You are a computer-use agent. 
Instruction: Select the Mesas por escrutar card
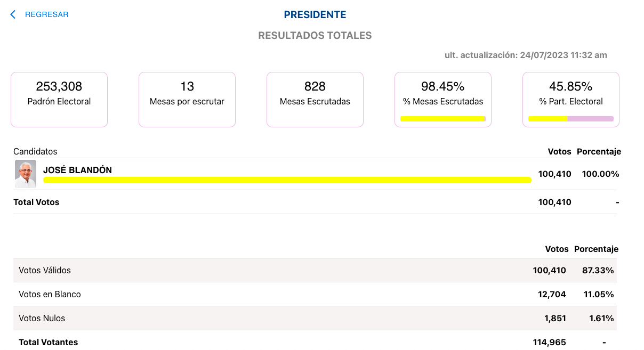pyautogui.click(x=187, y=100)
